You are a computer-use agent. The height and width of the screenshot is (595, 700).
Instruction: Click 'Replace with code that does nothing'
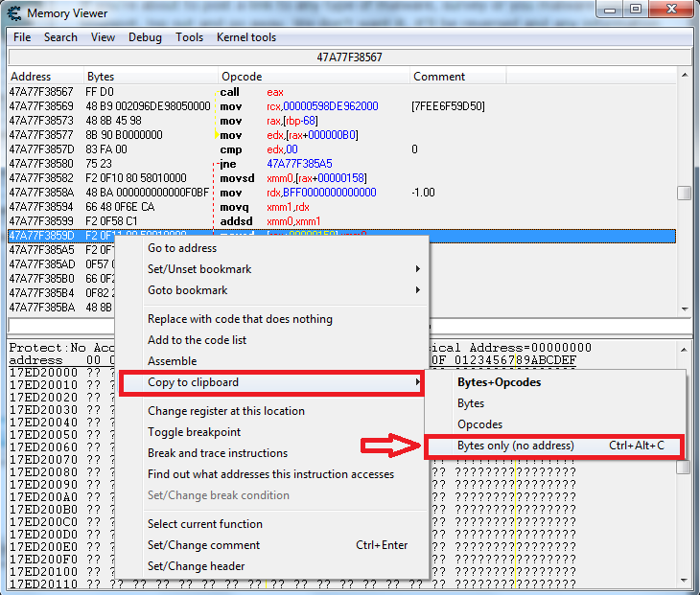click(240, 319)
